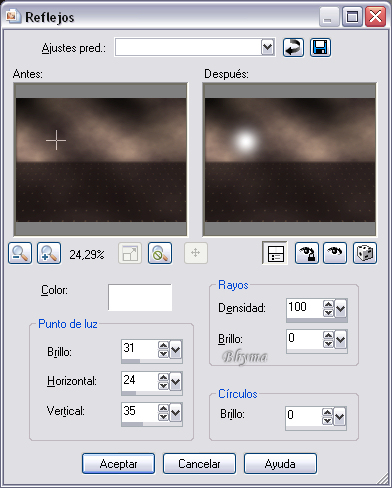Click the zoom out magnifier icon

point(20,253)
